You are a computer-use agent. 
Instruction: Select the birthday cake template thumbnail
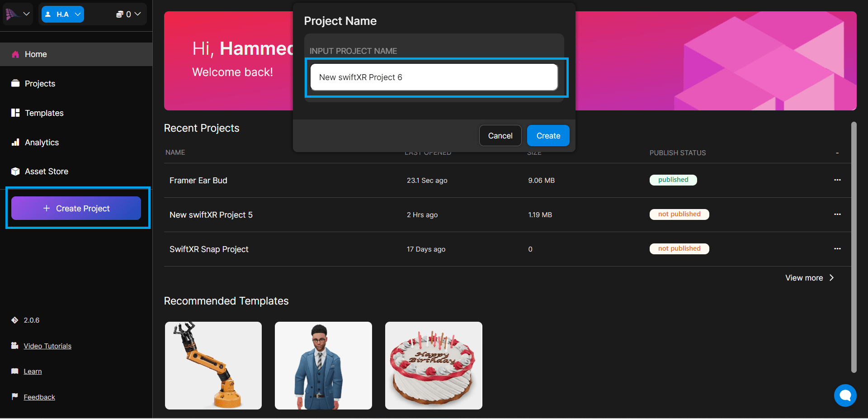click(434, 366)
